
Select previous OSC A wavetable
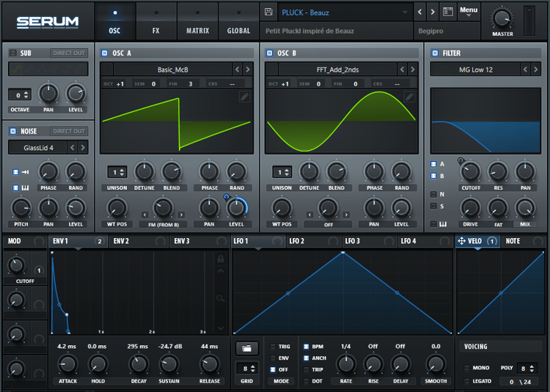pos(238,70)
